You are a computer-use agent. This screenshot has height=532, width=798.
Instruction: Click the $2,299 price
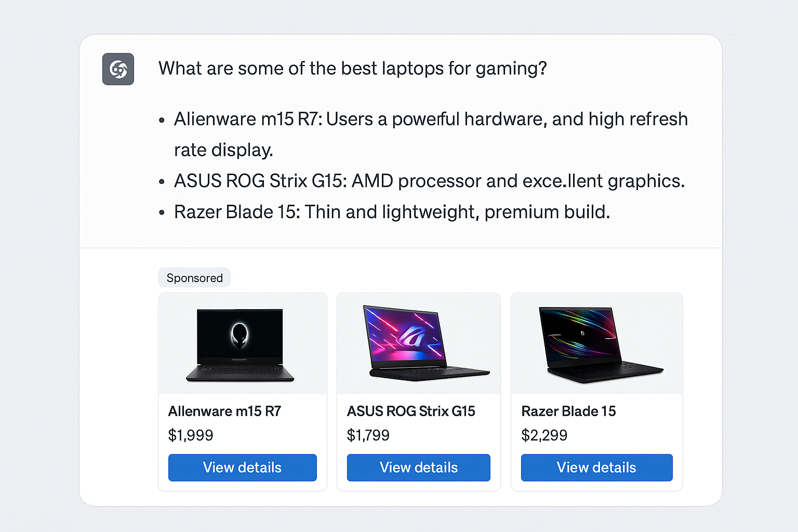coord(544,435)
